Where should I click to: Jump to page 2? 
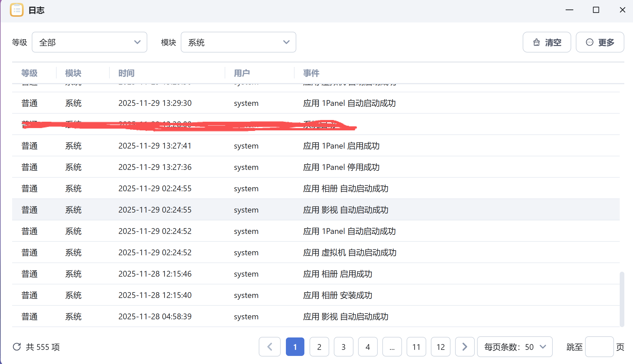click(x=319, y=347)
